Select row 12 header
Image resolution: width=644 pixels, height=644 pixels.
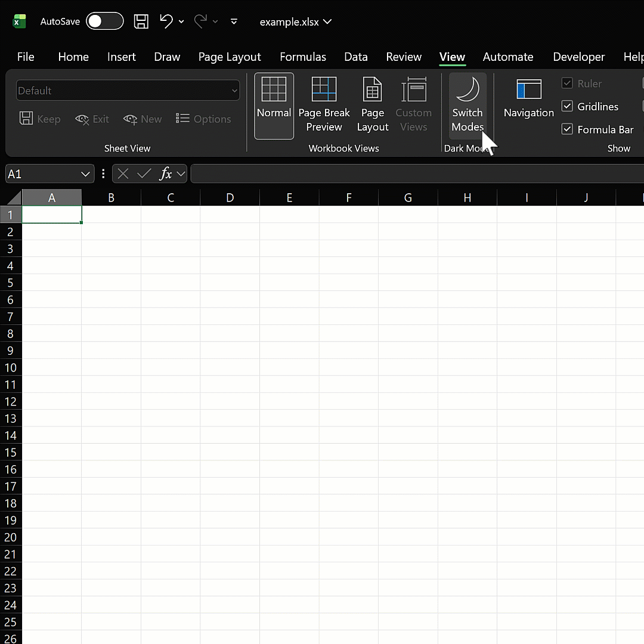coord(11,402)
